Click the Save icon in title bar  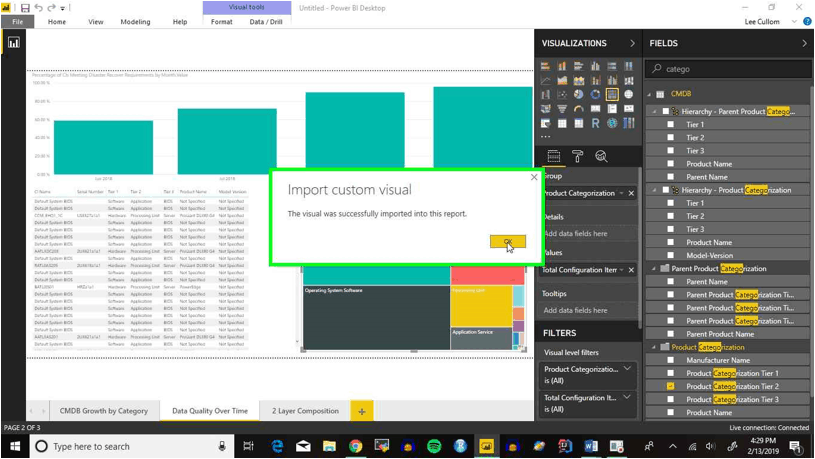pos(24,8)
